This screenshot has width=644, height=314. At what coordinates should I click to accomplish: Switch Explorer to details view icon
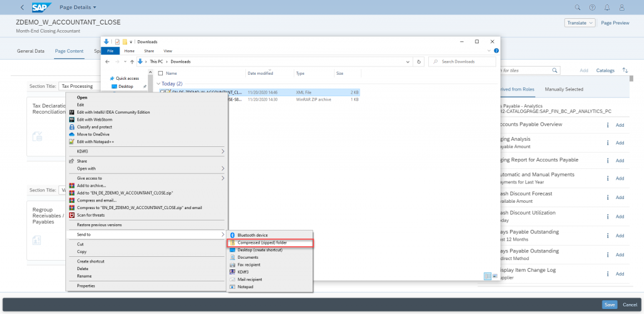pos(487,276)
